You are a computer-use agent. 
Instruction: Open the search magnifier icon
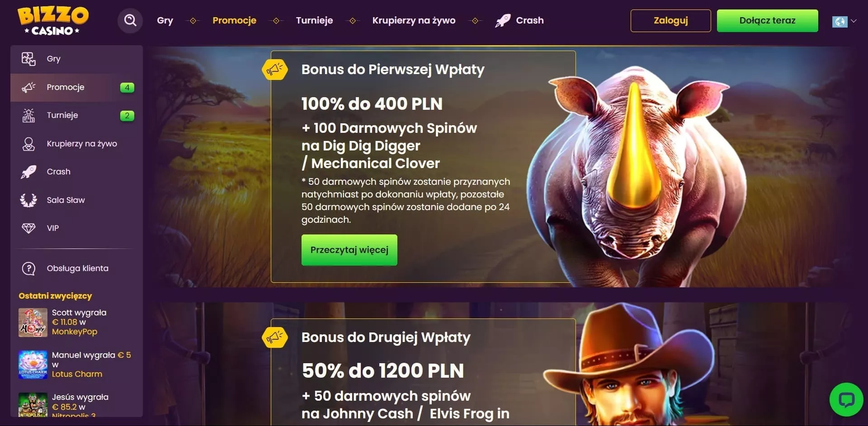130,20
